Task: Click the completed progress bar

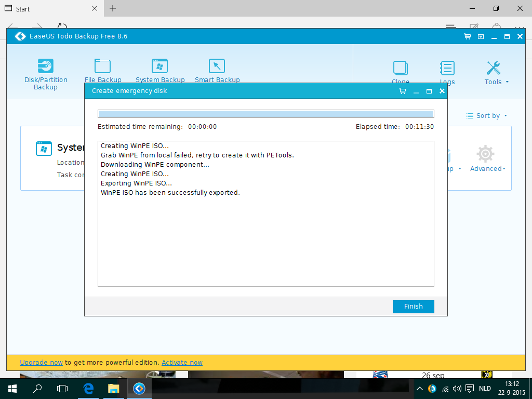Action: pyautogui.click(x=265, y=114)
